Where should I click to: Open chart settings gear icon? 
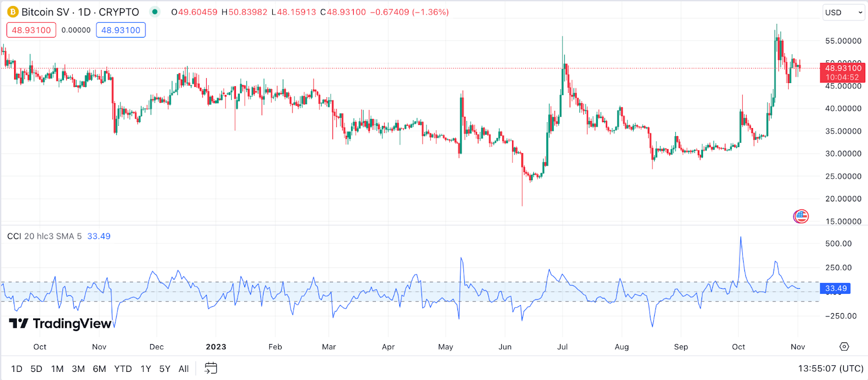844,346
